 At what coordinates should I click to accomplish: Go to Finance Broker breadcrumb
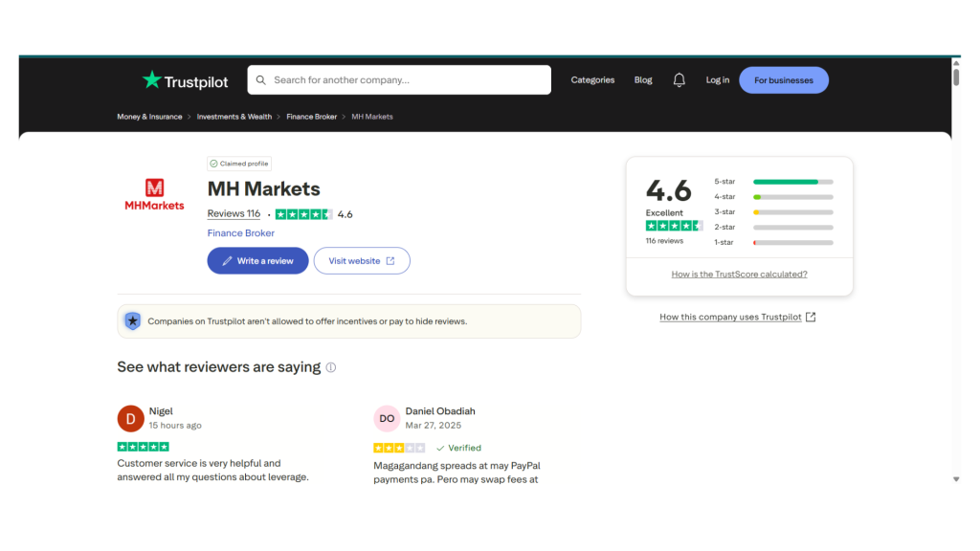(x=311, y=117)
